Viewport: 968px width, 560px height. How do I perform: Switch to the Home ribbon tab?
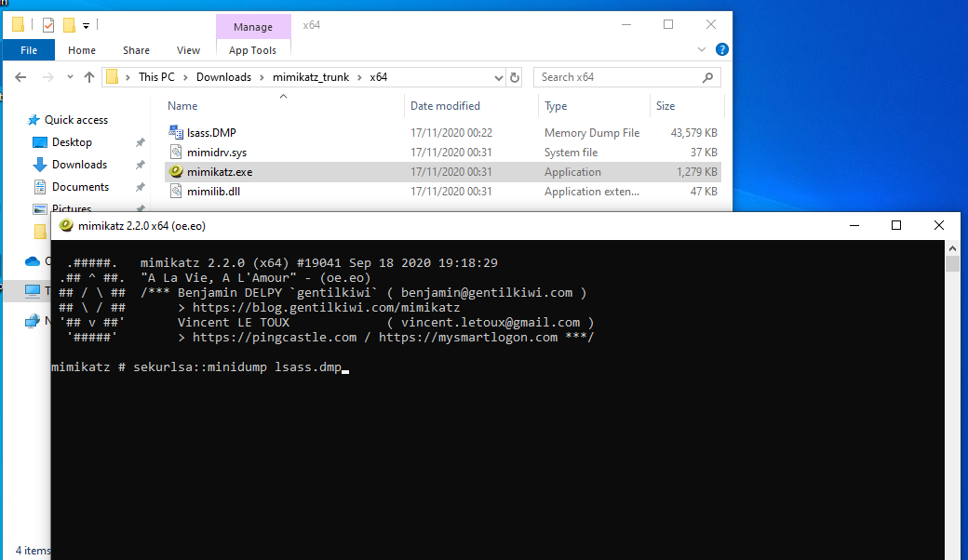pyautogui.click(x=82, y=50)
